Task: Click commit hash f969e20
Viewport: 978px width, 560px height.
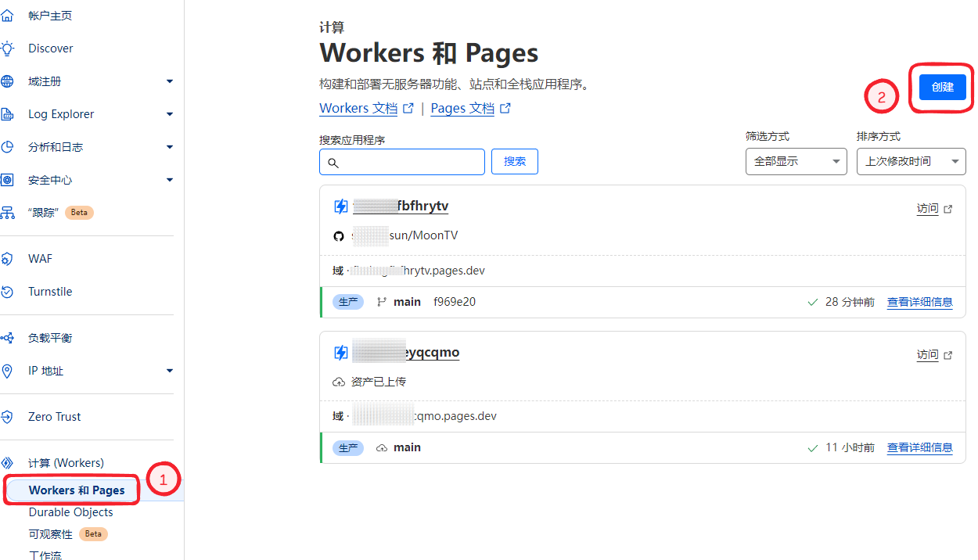Action: [455, 302]
